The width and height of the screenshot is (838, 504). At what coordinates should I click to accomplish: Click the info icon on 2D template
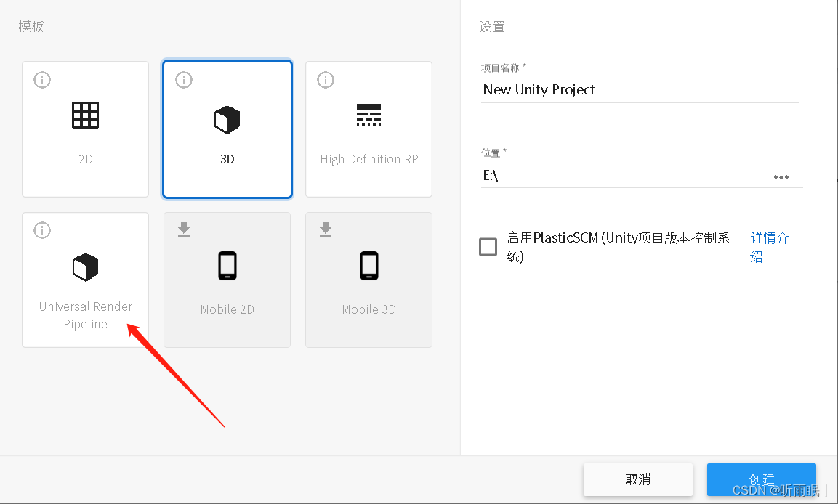[x=42, y=80]
